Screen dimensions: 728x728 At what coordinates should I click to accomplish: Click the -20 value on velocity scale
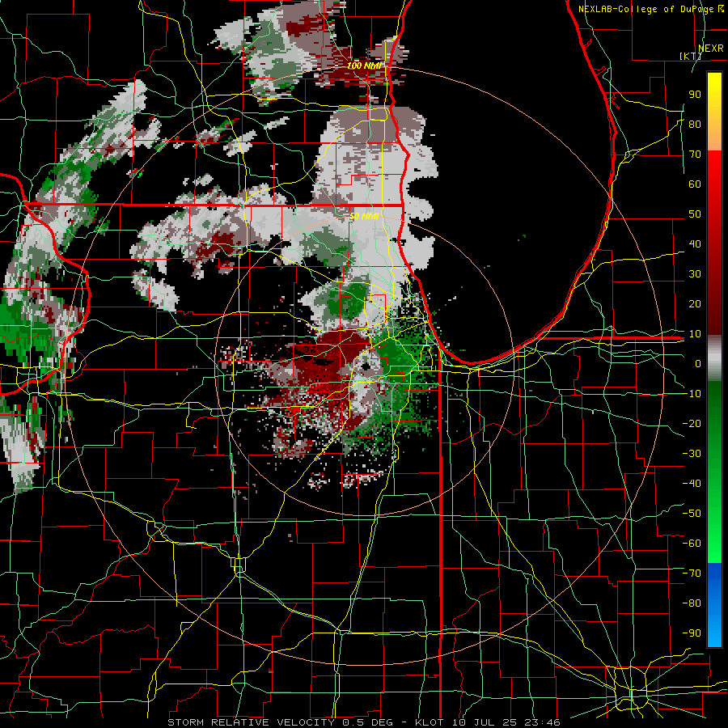click(692, 423)
